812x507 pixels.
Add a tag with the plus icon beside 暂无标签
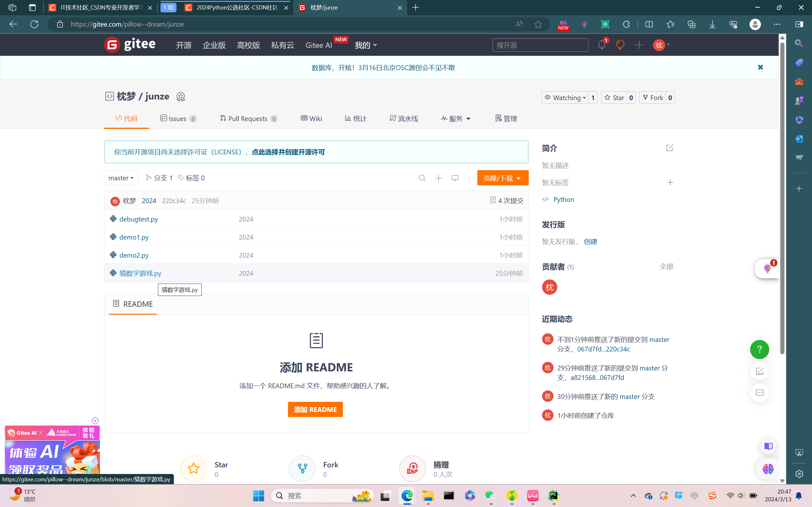[x=670, y=183]
